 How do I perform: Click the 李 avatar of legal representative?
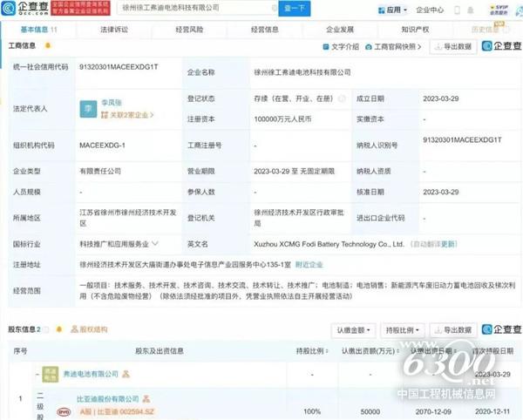point(88,108)
